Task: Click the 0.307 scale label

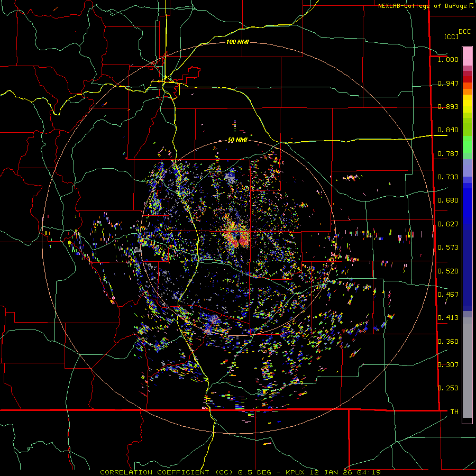Action: (448, 365)
